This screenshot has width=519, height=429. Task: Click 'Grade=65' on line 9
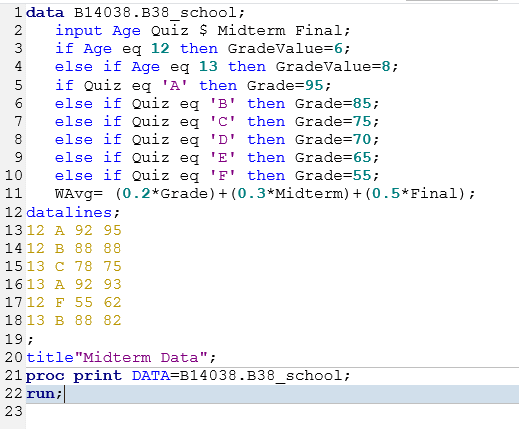pyautogui.click(x=333, y=158)
